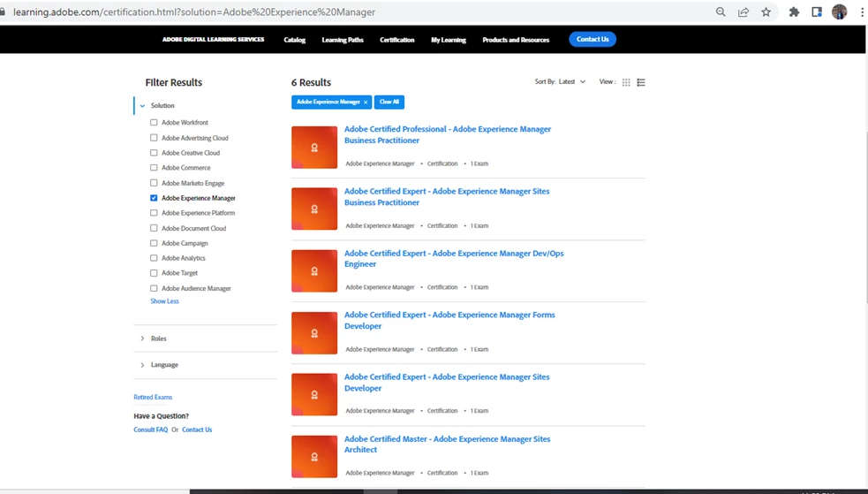Click the Contact Us button in header
The image size is (868, 494).
point(593,39)
